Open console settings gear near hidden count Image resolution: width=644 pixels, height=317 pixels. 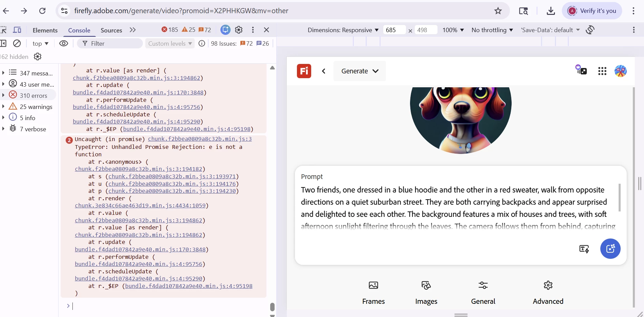pyautogui.click(x=38, y=56)
